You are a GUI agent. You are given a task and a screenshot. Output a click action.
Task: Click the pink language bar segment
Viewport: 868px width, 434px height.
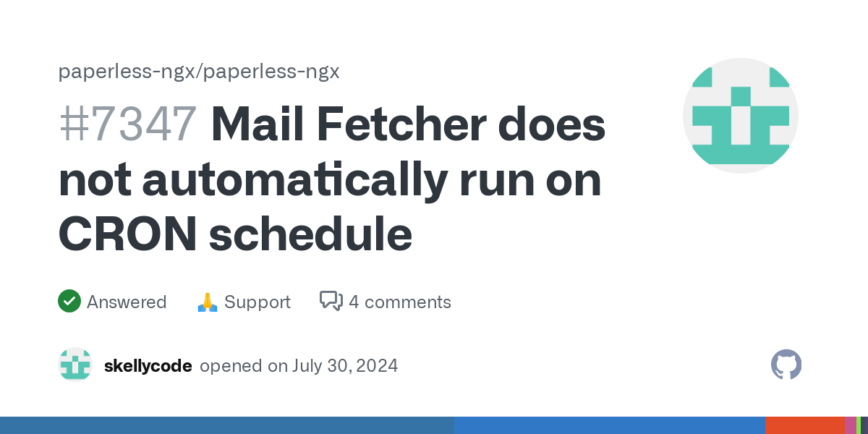[851, 425]
